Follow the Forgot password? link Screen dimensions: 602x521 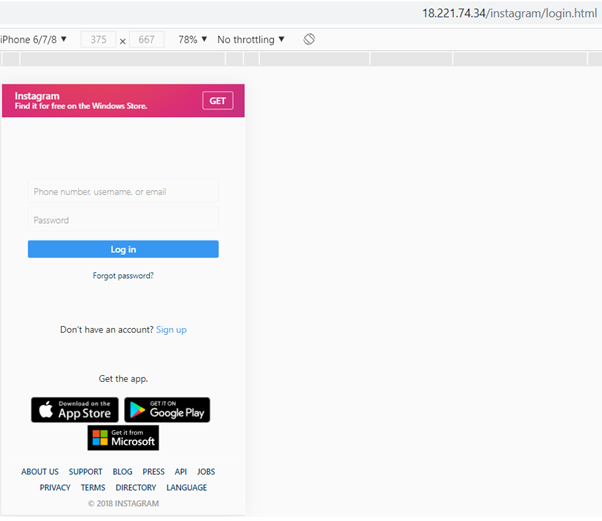123,275
